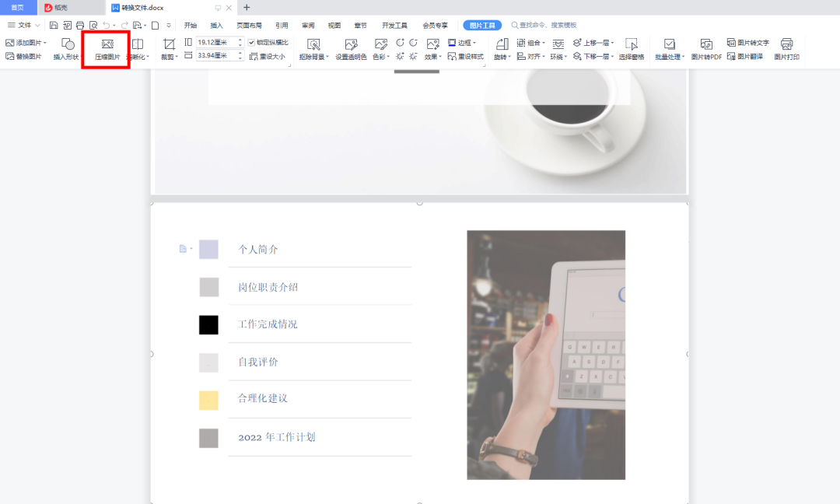Expand the quick access toolbar customize arrow

coord(169,25)
